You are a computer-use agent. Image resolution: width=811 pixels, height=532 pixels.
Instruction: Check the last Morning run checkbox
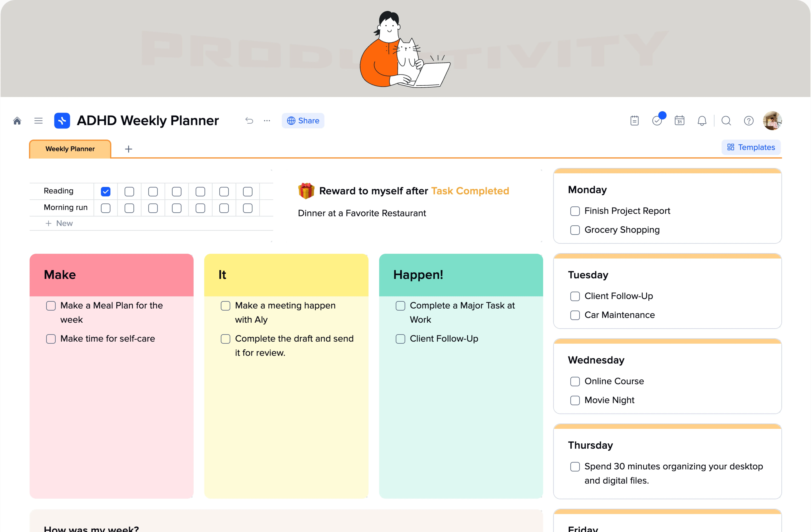(x=248, y=208)
